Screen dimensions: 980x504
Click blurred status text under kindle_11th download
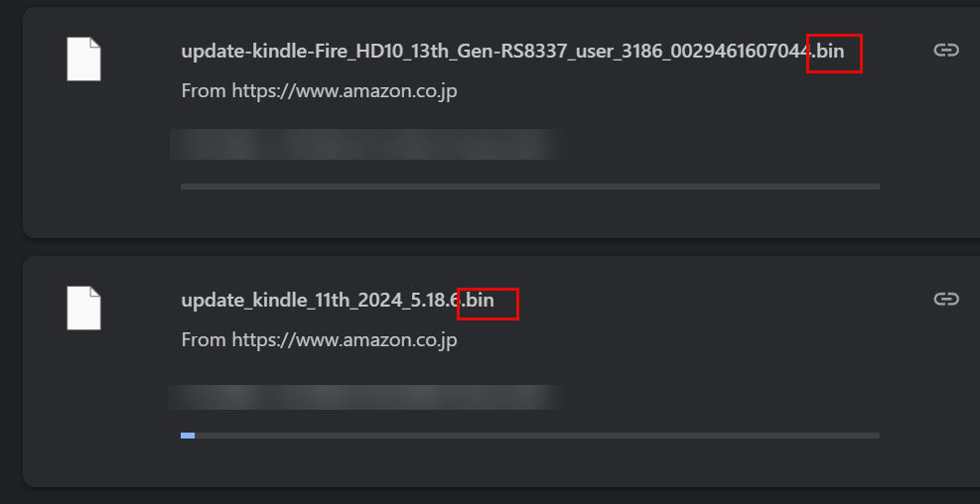tap(365, 397)
